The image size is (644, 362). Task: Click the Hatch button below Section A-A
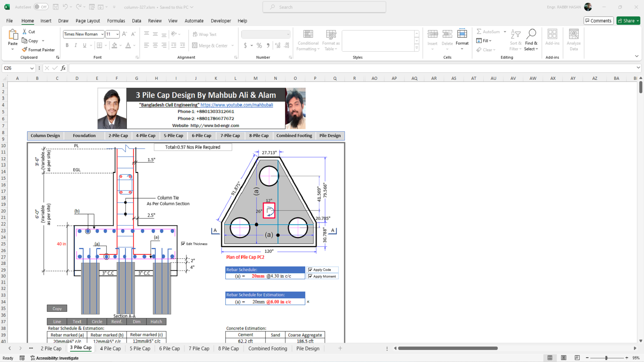156,321
